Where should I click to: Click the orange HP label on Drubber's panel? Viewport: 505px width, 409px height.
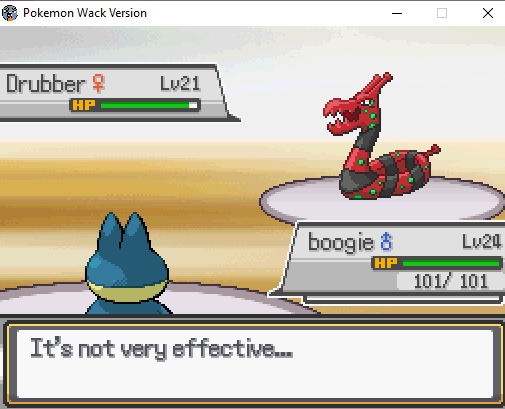[x=84, y=105]
